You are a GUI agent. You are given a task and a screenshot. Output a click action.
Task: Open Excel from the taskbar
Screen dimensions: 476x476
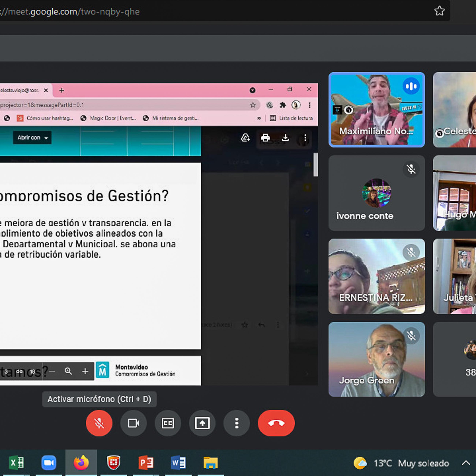tap(16, 463)
